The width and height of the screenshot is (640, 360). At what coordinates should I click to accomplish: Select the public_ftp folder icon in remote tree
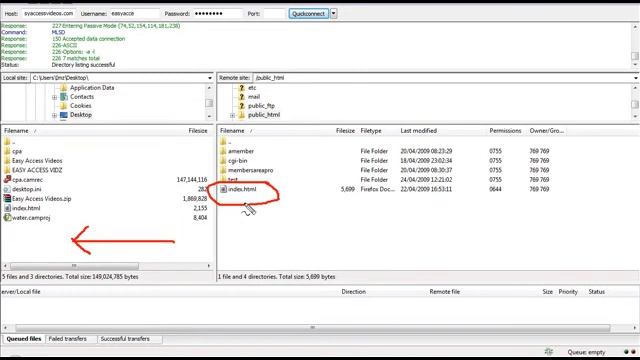(242, 106)
